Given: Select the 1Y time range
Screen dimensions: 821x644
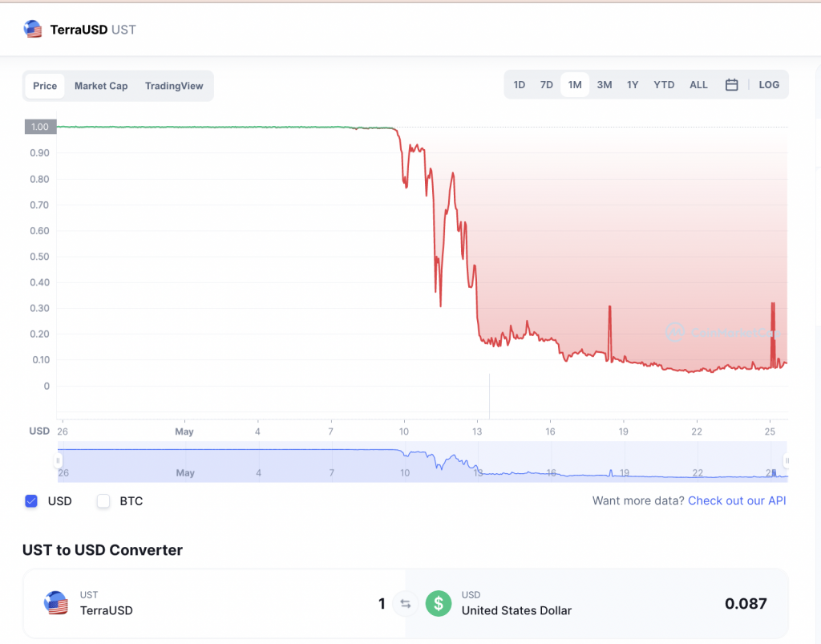Looking at the screenshot, I should coord(633,85).
